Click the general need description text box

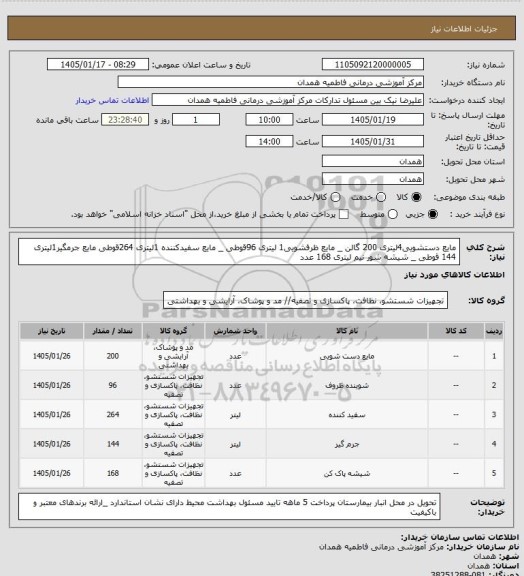239,252
